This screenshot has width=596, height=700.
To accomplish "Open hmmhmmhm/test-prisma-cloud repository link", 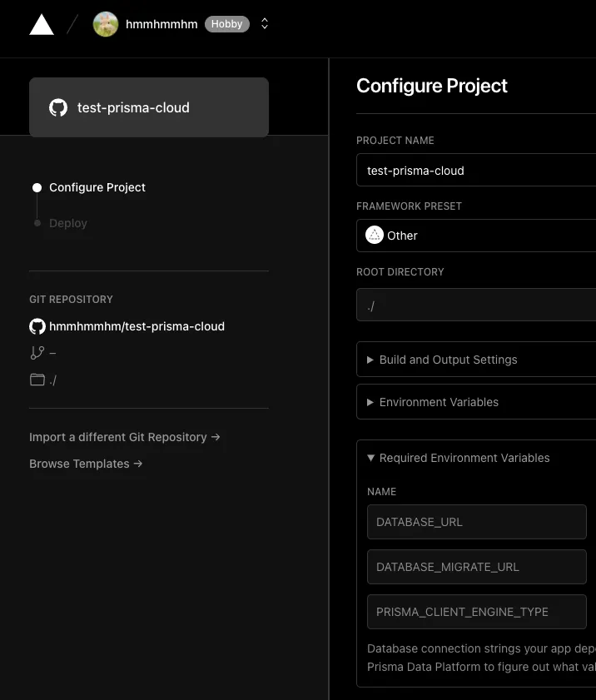I will click(x=137, y=326).
